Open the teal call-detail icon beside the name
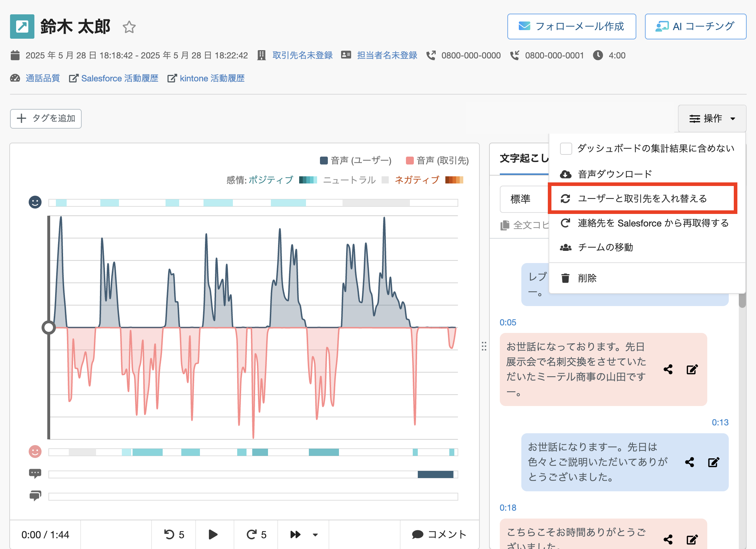This screenshot has width=756, height=549. 22,27
